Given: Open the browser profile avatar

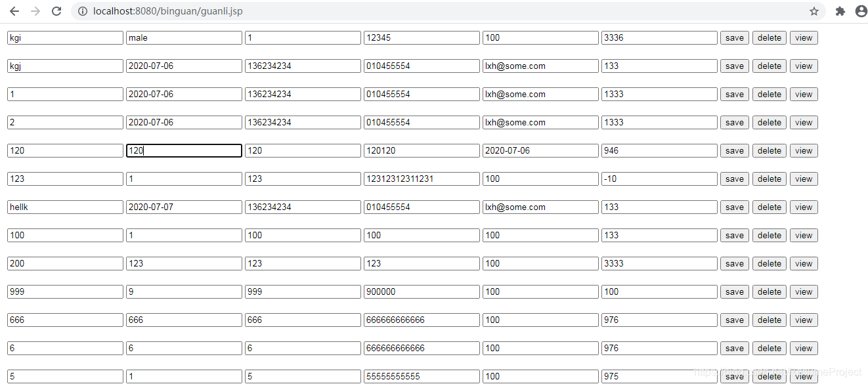Looking at the screenshot, I should click(861, 11).
